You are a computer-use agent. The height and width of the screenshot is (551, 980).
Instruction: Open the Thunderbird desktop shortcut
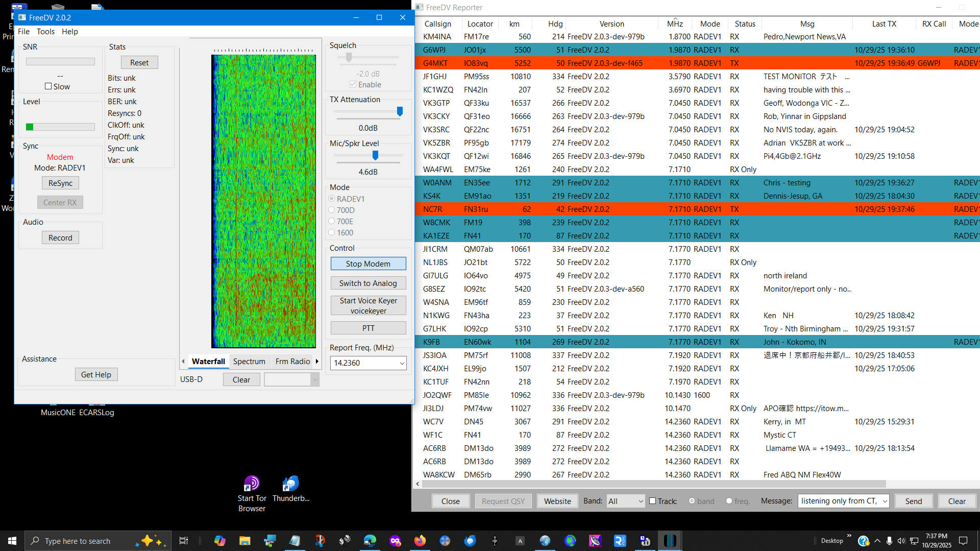coord(290,484)
